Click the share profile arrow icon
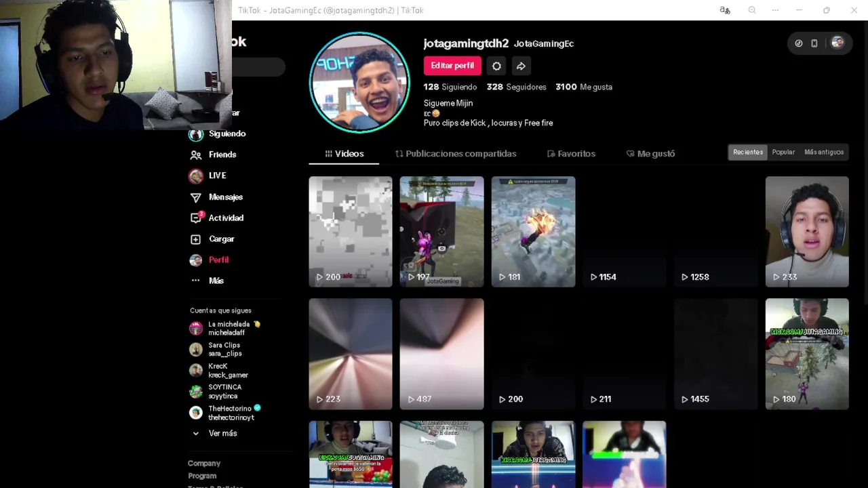The image size is (868, 488). 521,66
